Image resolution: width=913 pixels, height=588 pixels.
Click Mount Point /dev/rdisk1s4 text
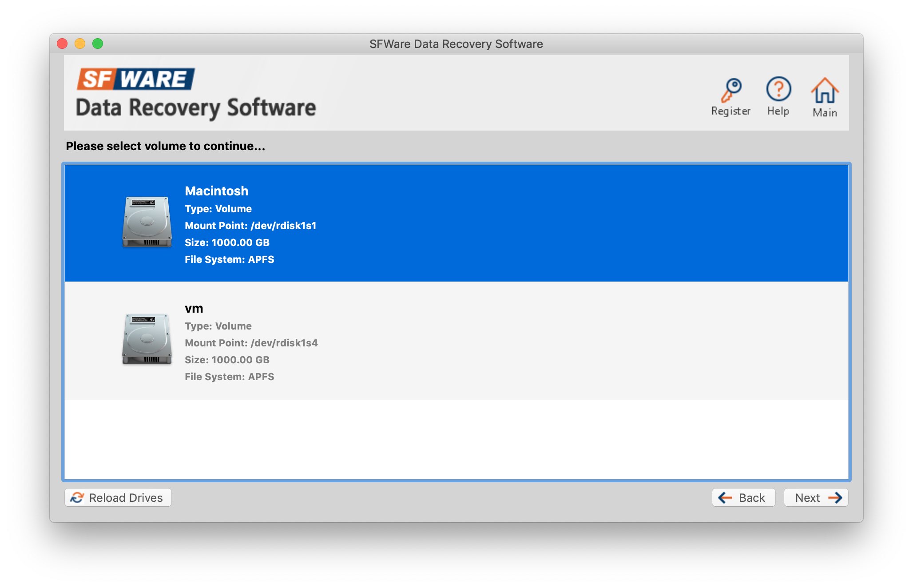pos(251,343)
